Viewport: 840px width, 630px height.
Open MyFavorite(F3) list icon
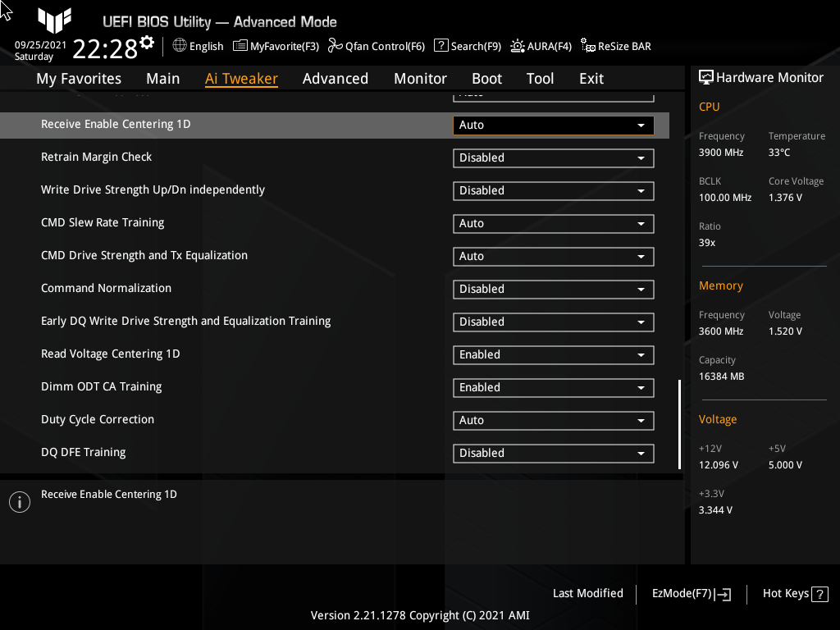pyautogui.click(x=240, y=46)
